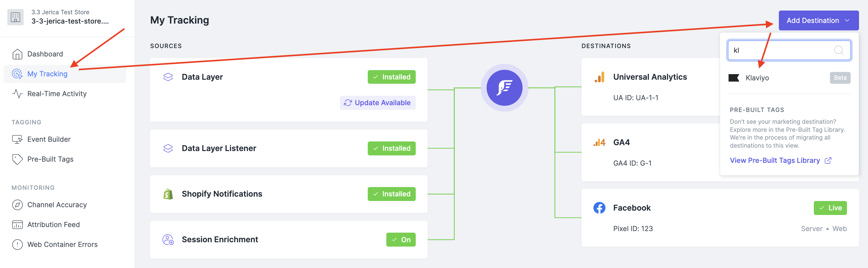Open Channel Accuracy via target icon
Viewport: 868px width, 268px height.
[17, 204]
